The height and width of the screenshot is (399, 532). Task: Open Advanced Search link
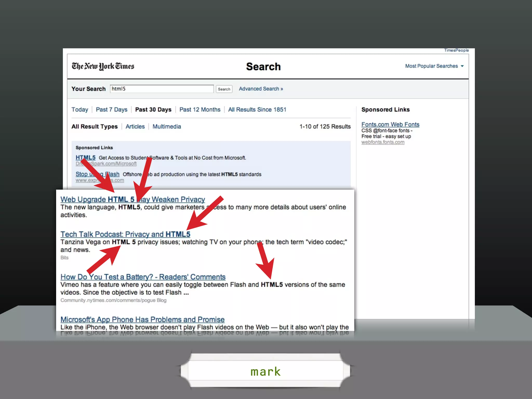click(x=261, y=89)
